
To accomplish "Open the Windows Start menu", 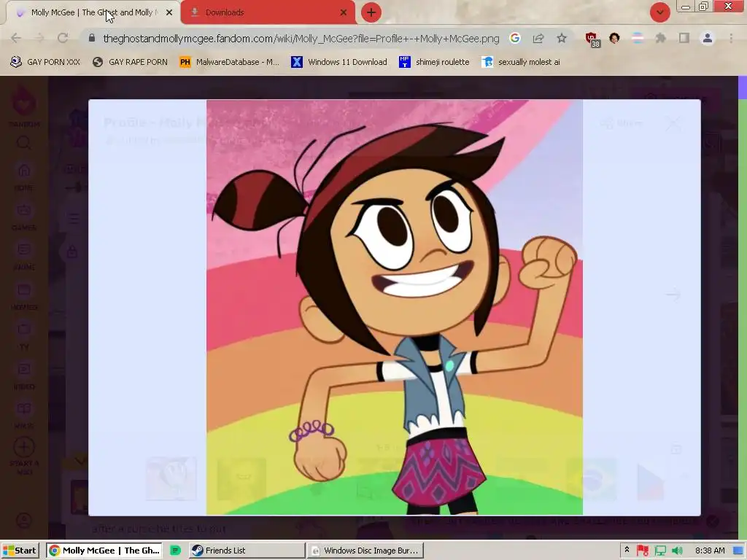I will [x=20, y=551].
